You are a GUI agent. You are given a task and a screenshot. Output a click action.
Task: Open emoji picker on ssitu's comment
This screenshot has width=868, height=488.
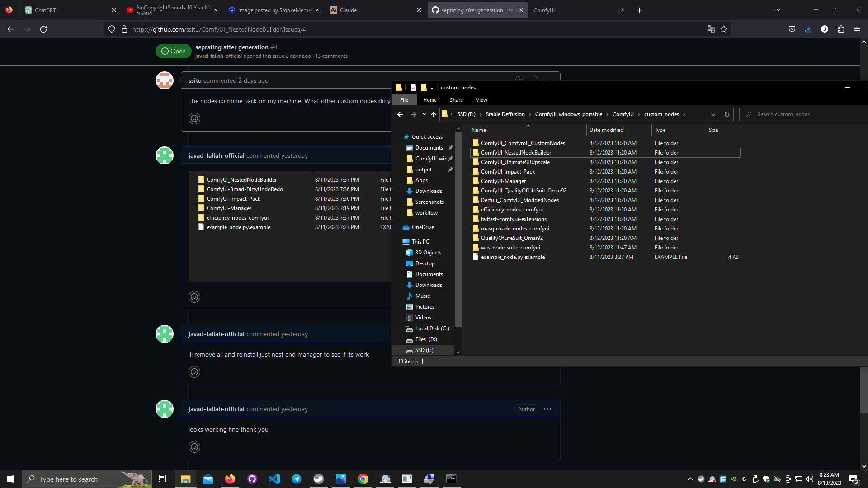pos(194,118)
